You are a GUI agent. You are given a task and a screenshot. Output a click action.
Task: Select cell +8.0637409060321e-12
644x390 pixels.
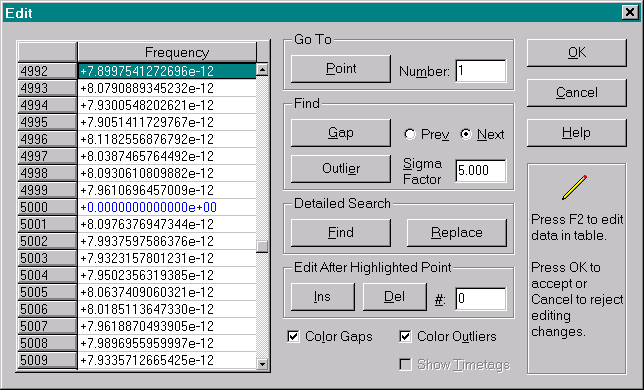click(x=167, y=292)
